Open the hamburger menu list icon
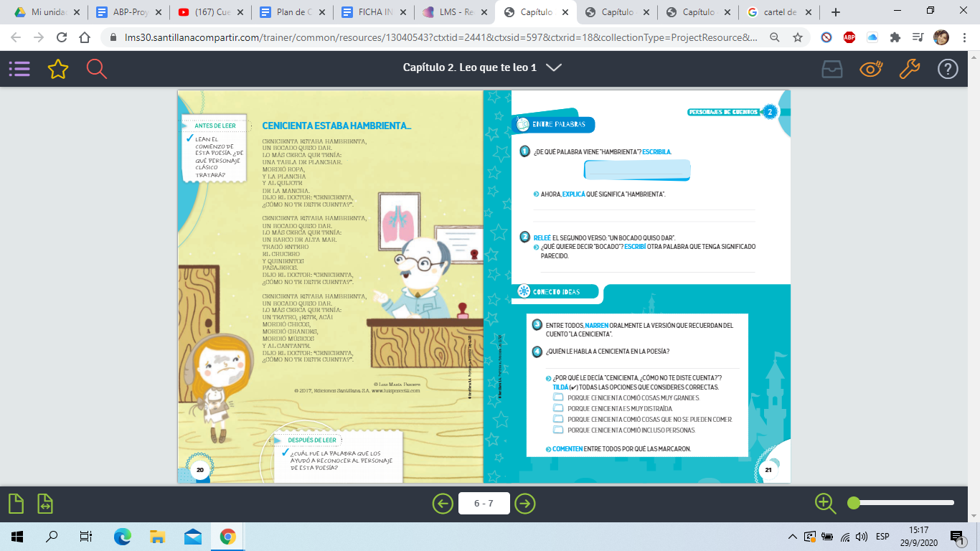Screen dimensions: 980x551 [19, 69]
